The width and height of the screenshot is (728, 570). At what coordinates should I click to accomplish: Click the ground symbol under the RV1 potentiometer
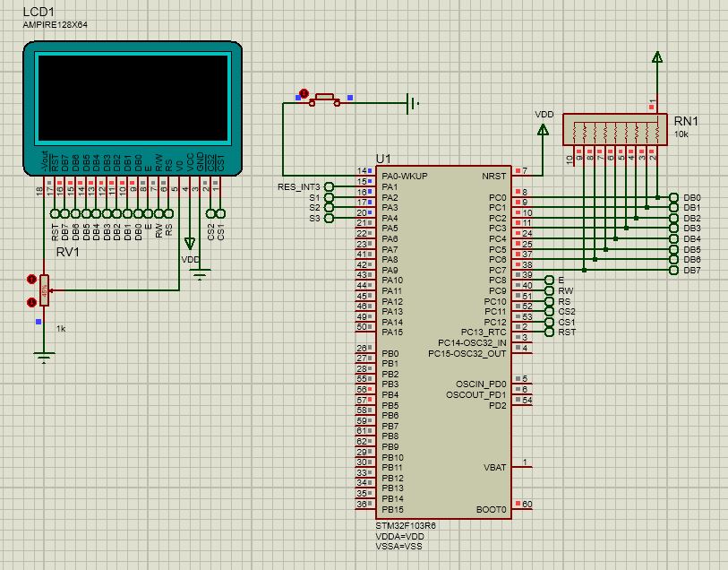(44, 358)
